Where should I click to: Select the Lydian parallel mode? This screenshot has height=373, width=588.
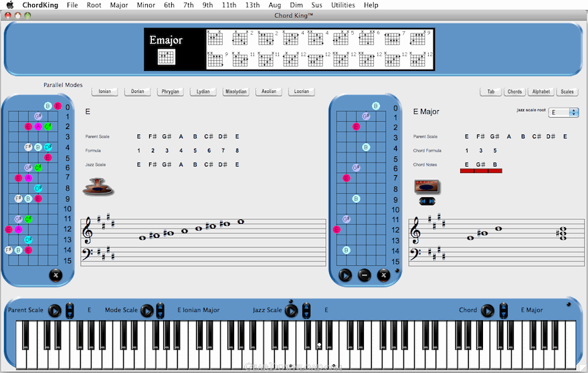[203, 92]
